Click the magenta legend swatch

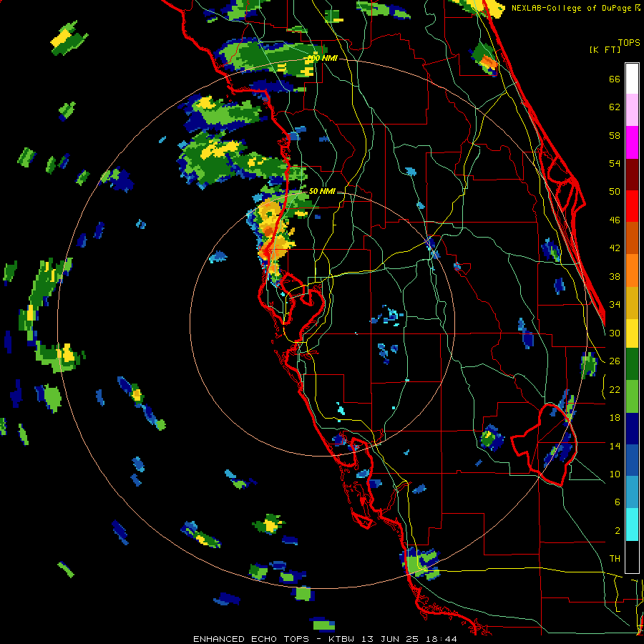coord(632,142)
